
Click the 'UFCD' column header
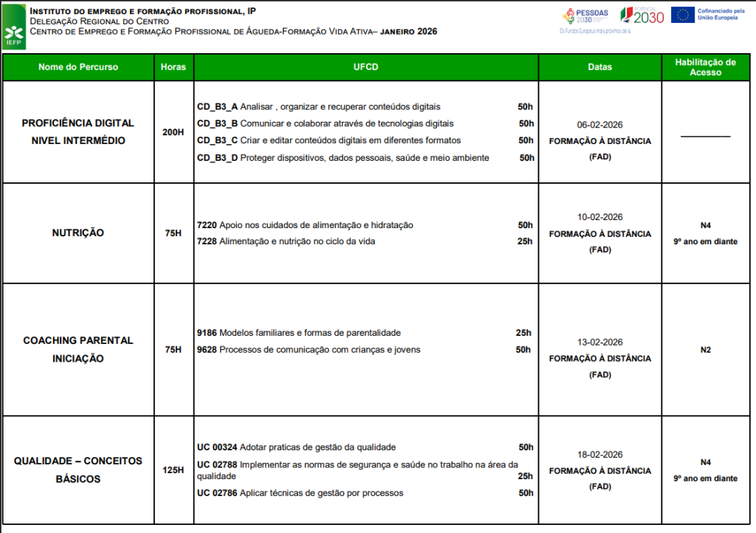[365, 67]
